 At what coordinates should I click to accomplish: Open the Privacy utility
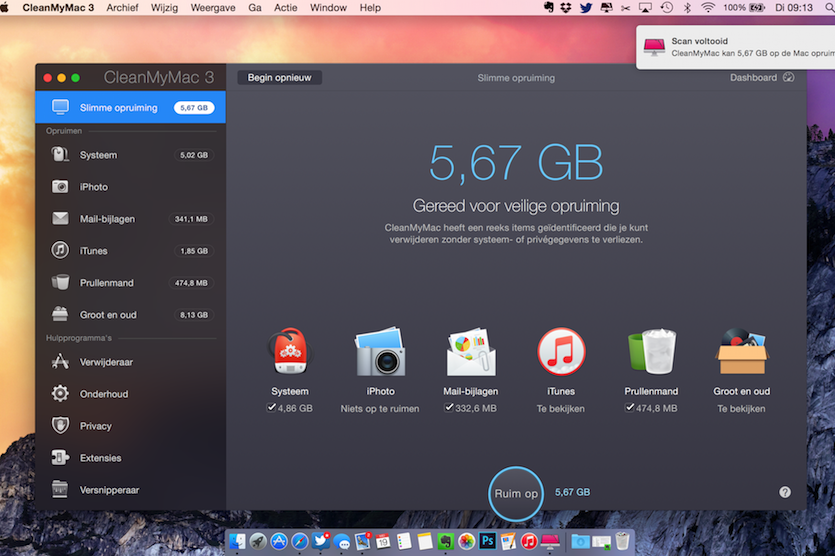pyautogui.click(x=130, y=426)
